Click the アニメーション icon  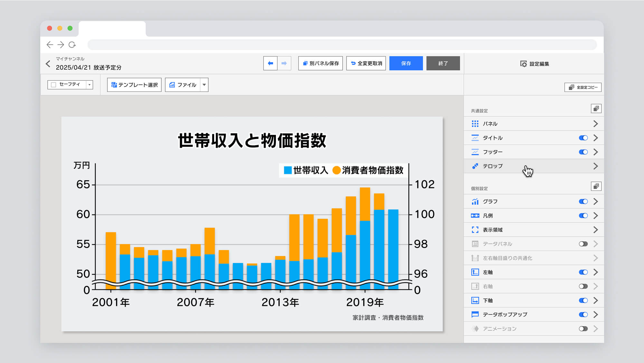point(475,329)
